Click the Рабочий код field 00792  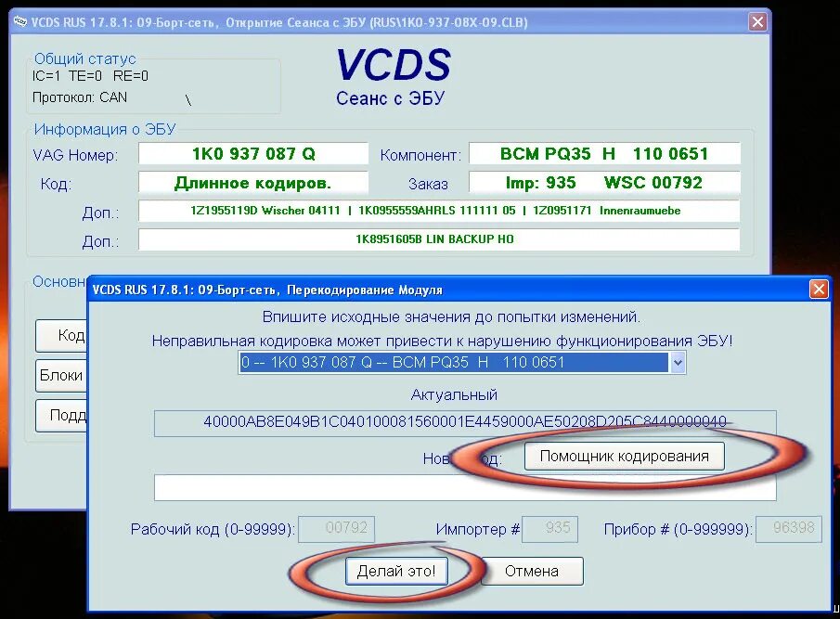pyautogui.click(x=336, y=529)
